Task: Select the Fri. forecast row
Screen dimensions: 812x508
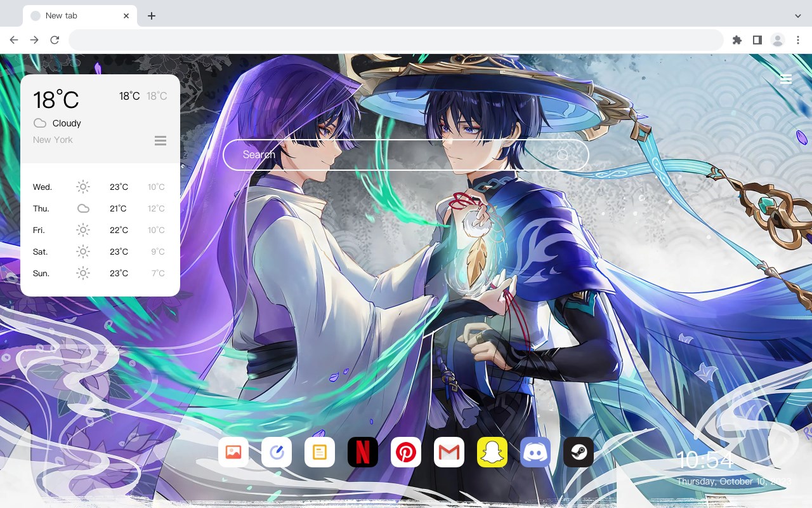Action: (x=100, y=230)
